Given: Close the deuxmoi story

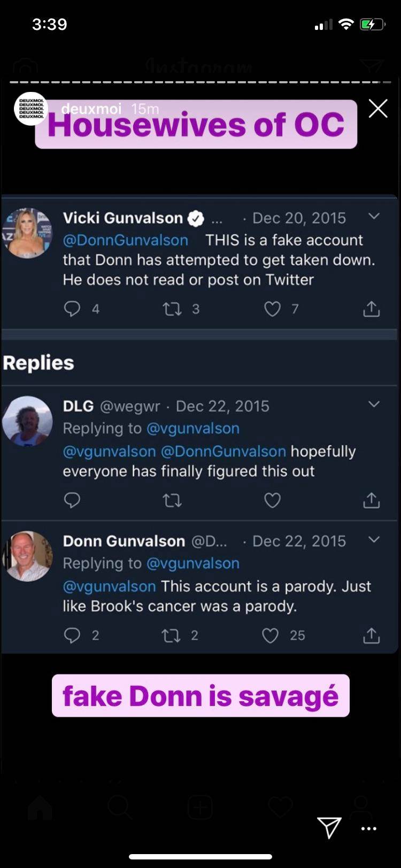Looking at the screenshot, I should [378, 109].
